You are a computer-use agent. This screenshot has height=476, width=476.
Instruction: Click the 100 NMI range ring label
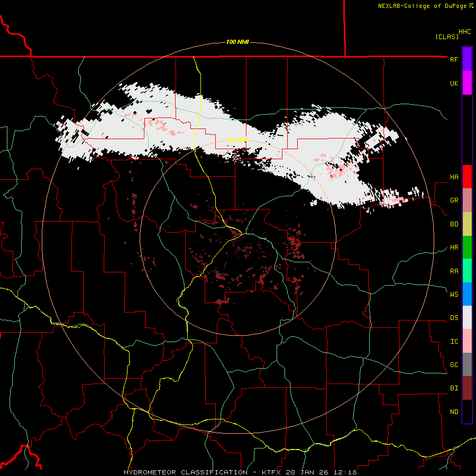point(237,42)
